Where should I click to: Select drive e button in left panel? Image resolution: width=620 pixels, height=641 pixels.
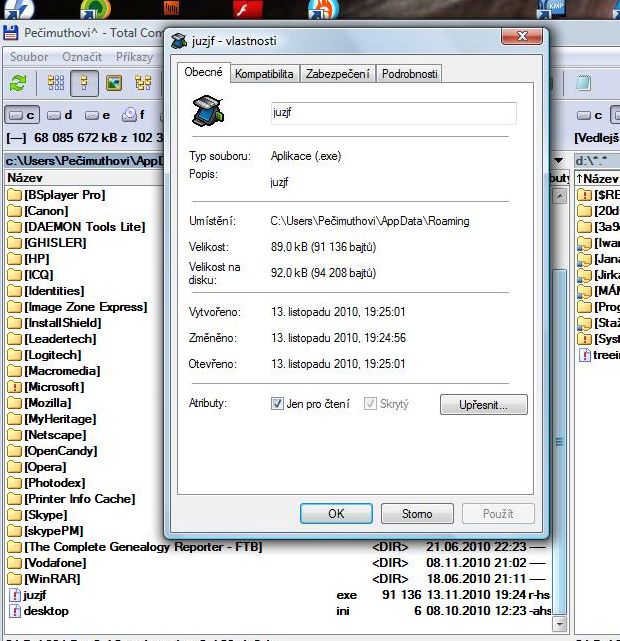coord(97,115)
